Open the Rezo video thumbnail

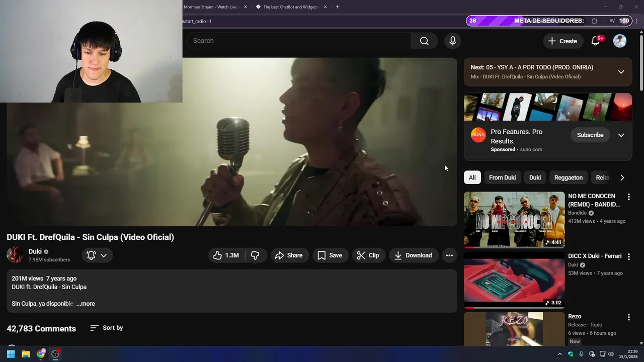point(514,329)
